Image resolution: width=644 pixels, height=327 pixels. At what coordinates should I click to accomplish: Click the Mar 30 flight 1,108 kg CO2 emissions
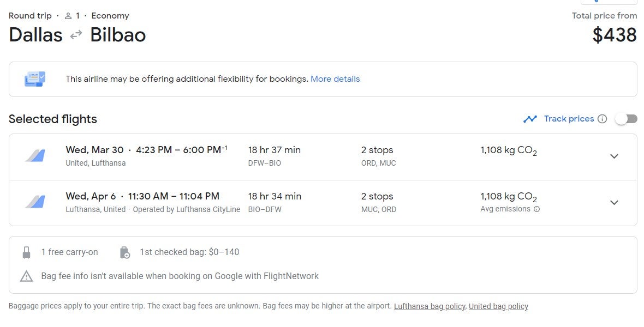click(x=509, y=150)
